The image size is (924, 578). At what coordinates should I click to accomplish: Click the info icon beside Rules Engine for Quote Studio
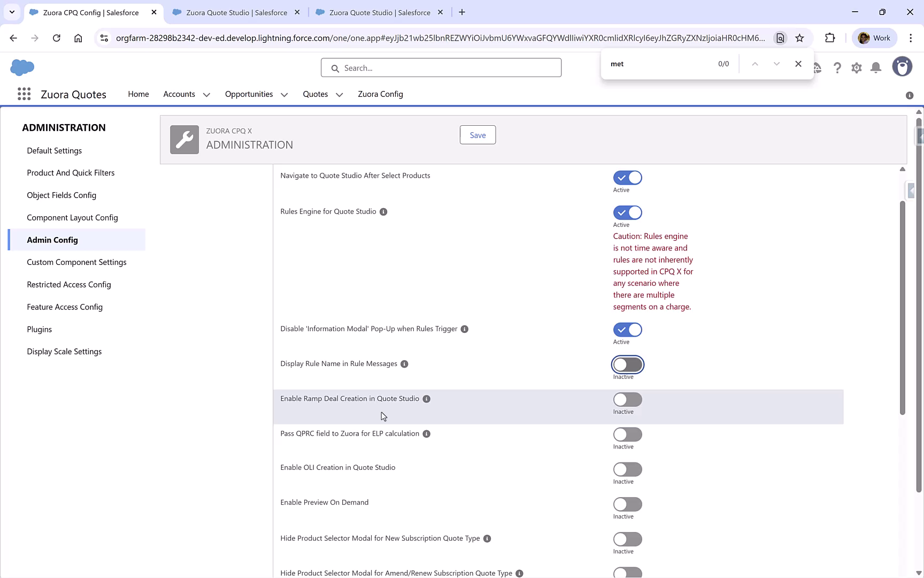tap(383, 212)
